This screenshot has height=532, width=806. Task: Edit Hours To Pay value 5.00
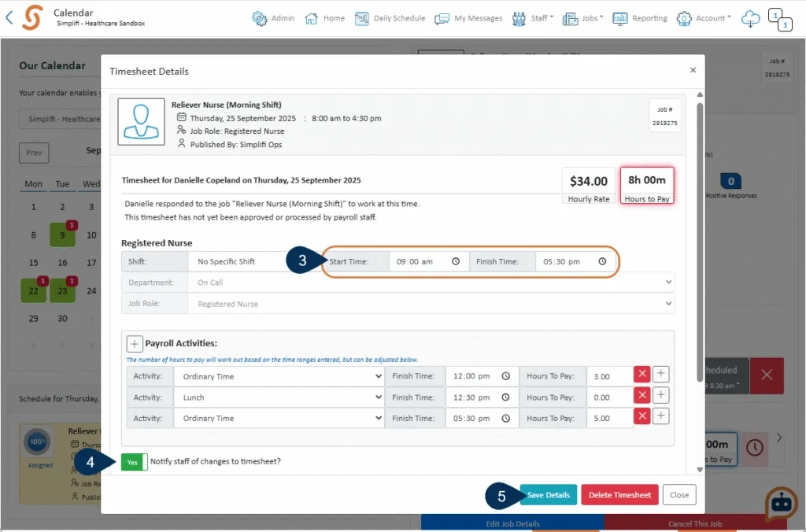[609, 419]
